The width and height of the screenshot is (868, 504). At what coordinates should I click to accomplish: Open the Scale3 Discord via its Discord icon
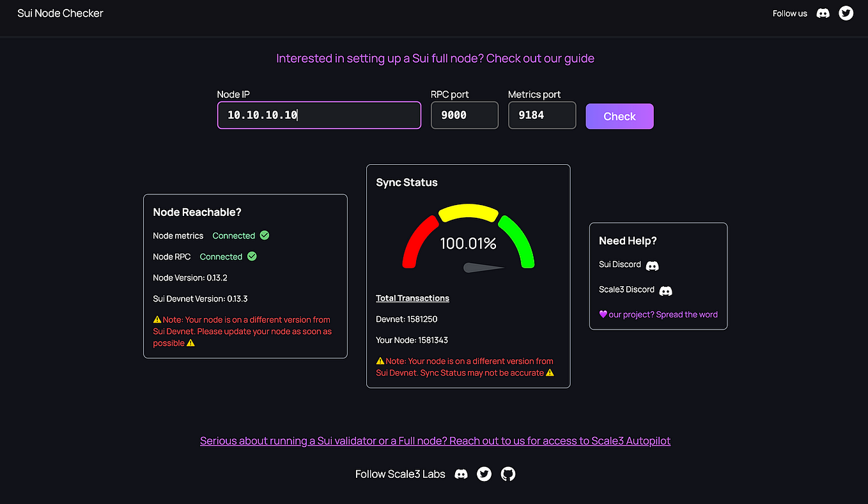point(665,290)
